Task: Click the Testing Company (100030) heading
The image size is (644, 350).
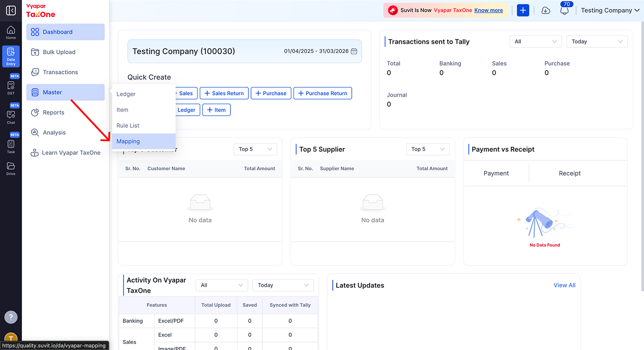Action: point(184,51)
